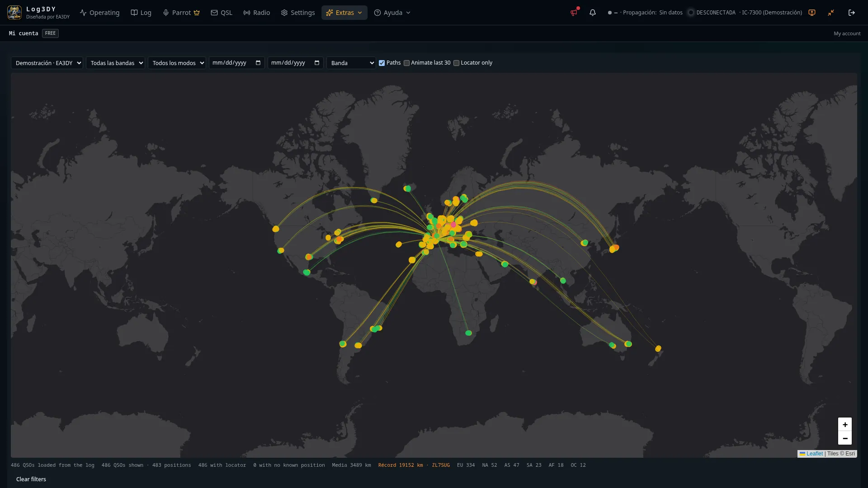This screenshot has width=868, height=488.
Task: Click the 'Récord 19152 km' text
Action: pos(401,465)
